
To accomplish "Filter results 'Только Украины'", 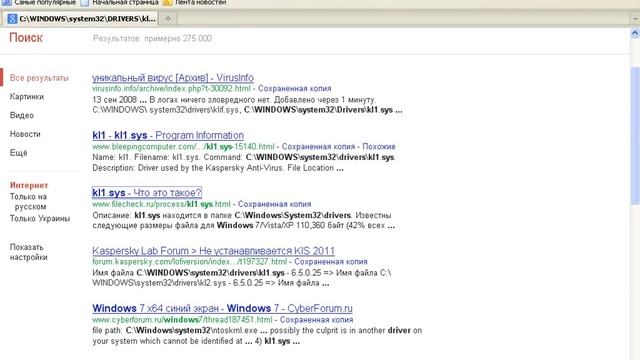I will click(40, 219).
